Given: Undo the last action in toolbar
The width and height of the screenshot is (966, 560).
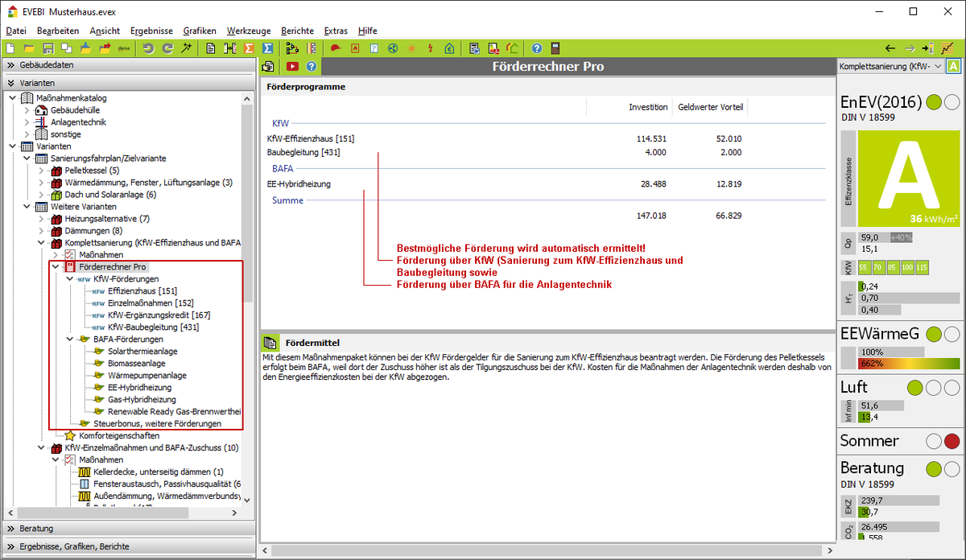Looking at the screenshot, I should pyautogui.click(x=149, y=48).
